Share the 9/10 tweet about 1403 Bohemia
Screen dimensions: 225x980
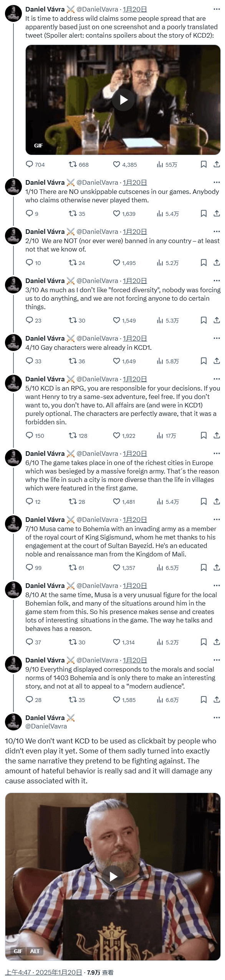click(x=217, y=700)
